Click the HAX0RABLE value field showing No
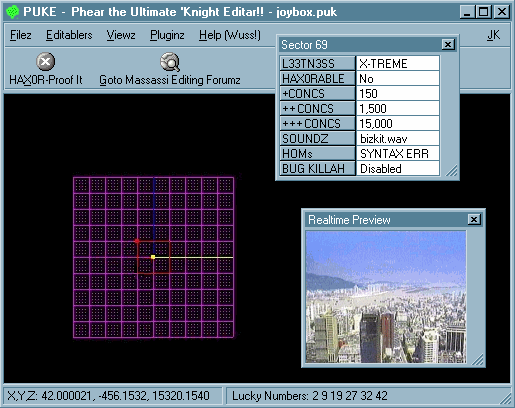The width and height of the screenshot is (515, 408). [398, 79]
